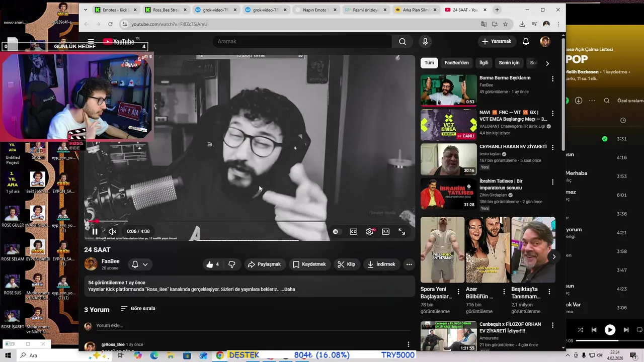Open Chrome tab search dropdown arrow
Viewport: 644px width, 362px height.
tap(86, 10)
